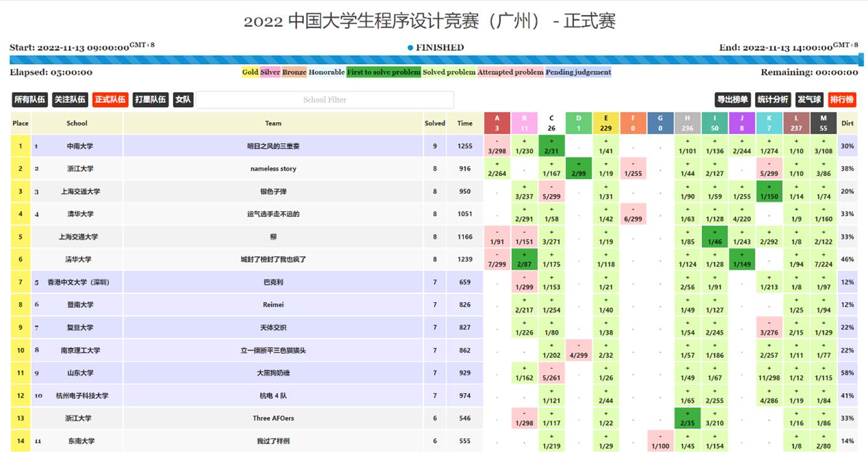
Task: Click the School Filter input field
Action: click(325, 100)
